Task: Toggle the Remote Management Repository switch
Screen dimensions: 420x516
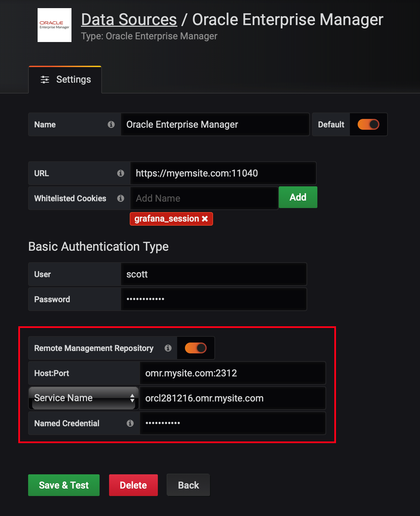Action: click(x=196, y=348)
